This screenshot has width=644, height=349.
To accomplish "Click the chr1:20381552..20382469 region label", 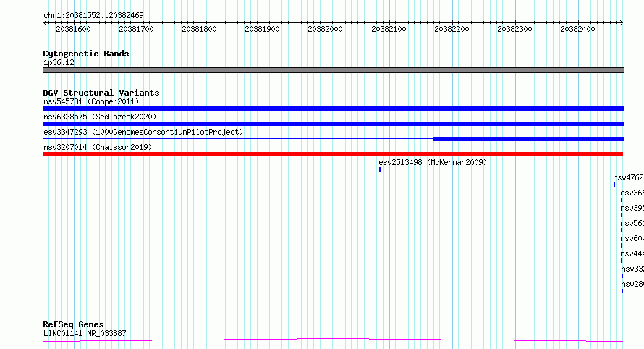I will [x=93, y=15].
